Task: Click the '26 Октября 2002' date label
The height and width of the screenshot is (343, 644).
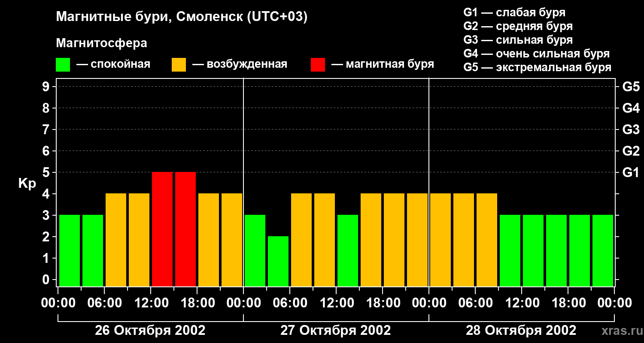Action: (150, 331)
